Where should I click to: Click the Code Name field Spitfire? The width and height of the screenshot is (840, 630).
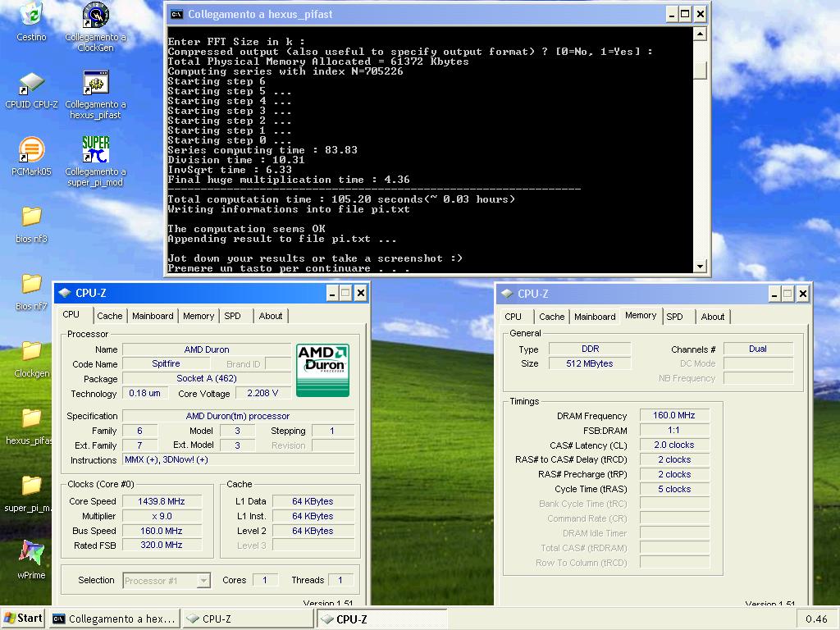(x=166, y=363)
